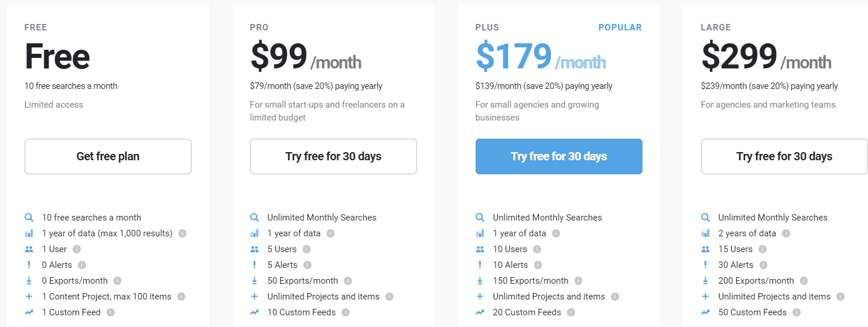This screenshot has width=868, height=327.
Task: Show info for 10 Custom Feeds
Action: point(346,312)
